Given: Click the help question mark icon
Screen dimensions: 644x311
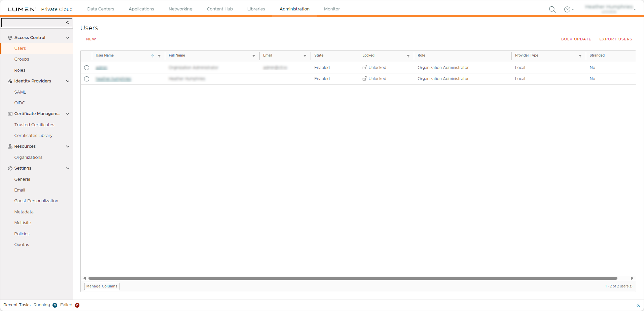Looking at the screenshot, I should tap(567, 9).
